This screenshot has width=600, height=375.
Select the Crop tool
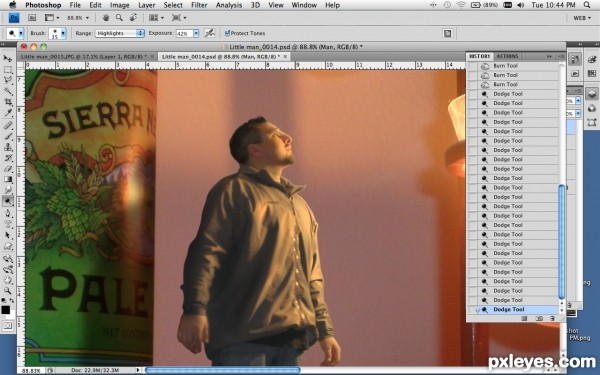pos(8,102)
